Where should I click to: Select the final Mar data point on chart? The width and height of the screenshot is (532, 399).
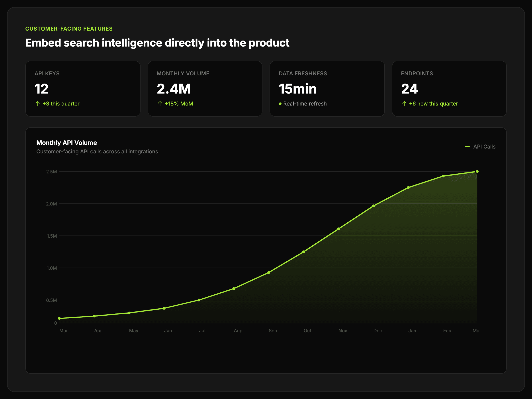[477, 172]
